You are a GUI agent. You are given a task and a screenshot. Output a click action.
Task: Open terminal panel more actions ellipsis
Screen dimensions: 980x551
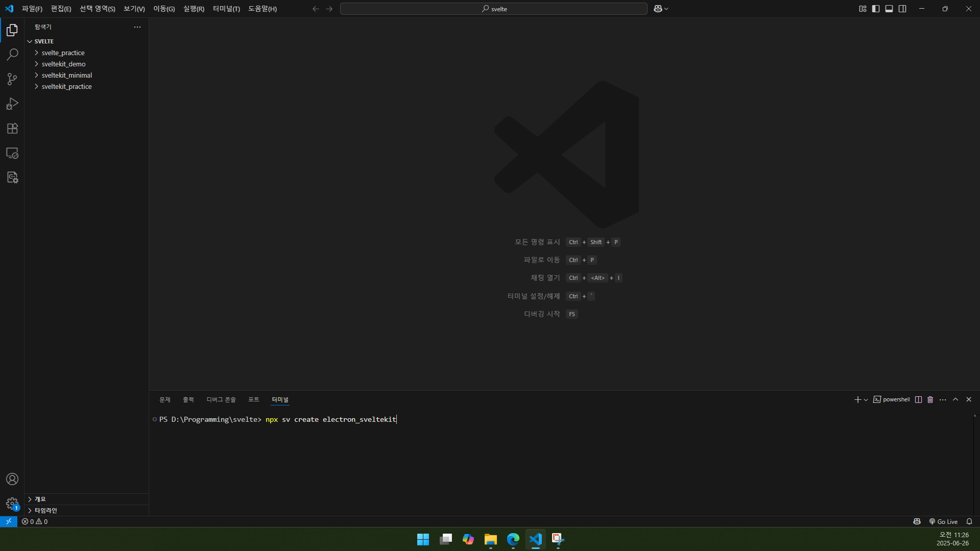tap(943, 399)
